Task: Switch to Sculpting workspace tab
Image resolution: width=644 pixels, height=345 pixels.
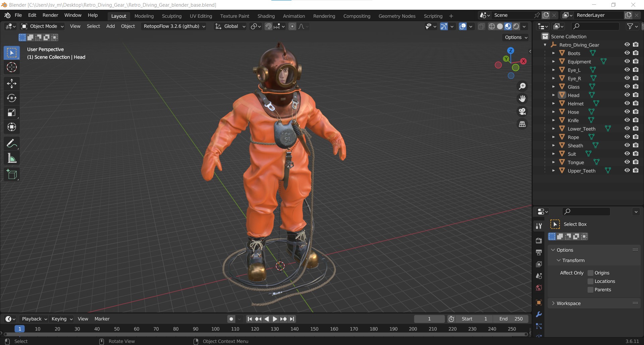Action: [171, 16]
